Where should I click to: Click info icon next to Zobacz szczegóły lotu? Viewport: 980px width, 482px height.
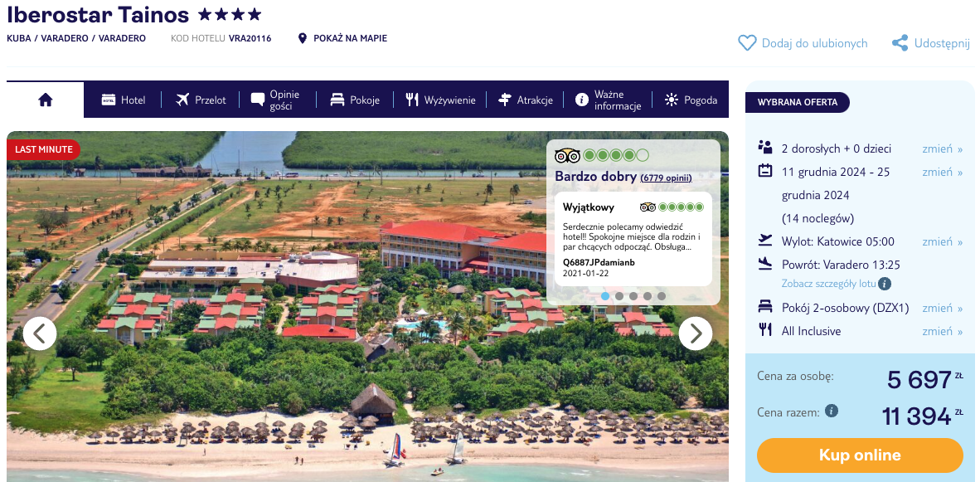click(x=885, y=284)
